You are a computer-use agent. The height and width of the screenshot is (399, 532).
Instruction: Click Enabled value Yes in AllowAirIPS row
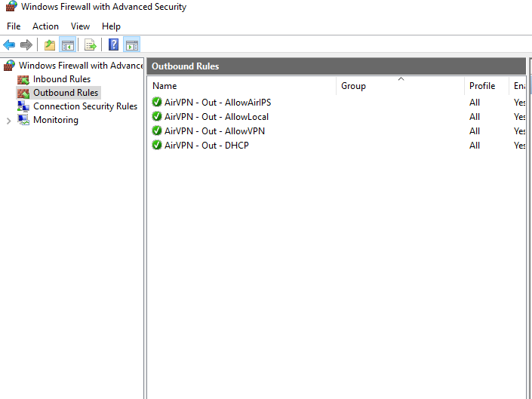[x=519, y=103]
